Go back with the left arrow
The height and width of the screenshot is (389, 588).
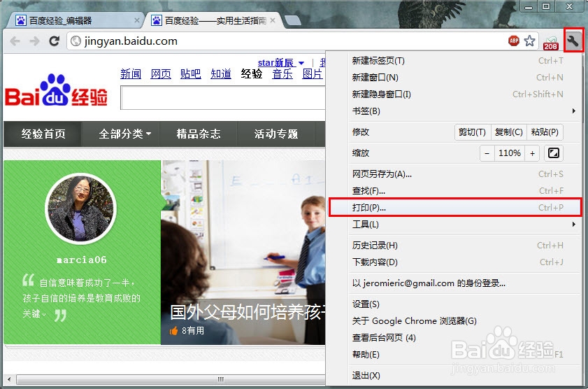pyautogui.click(x=15, y=41)
